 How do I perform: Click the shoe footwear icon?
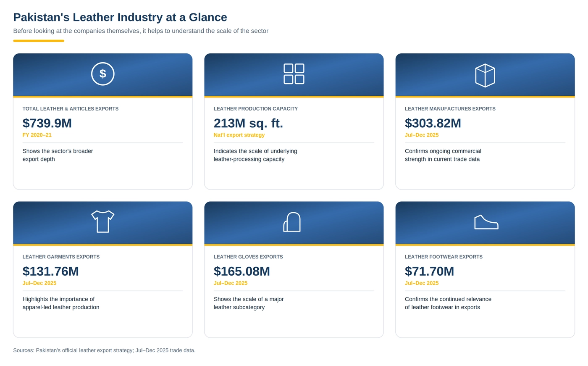(x=486, y=222)
